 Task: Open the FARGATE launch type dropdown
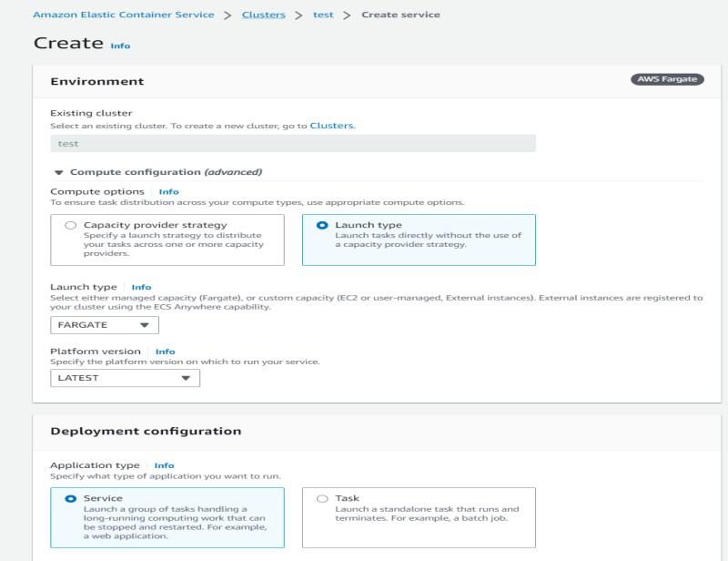pos(105,325)
